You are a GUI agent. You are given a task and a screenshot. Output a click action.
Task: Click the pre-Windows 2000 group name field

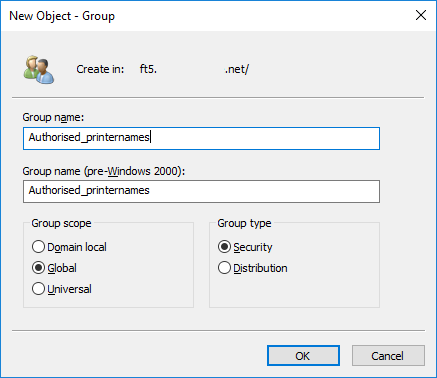click(201, 191)
